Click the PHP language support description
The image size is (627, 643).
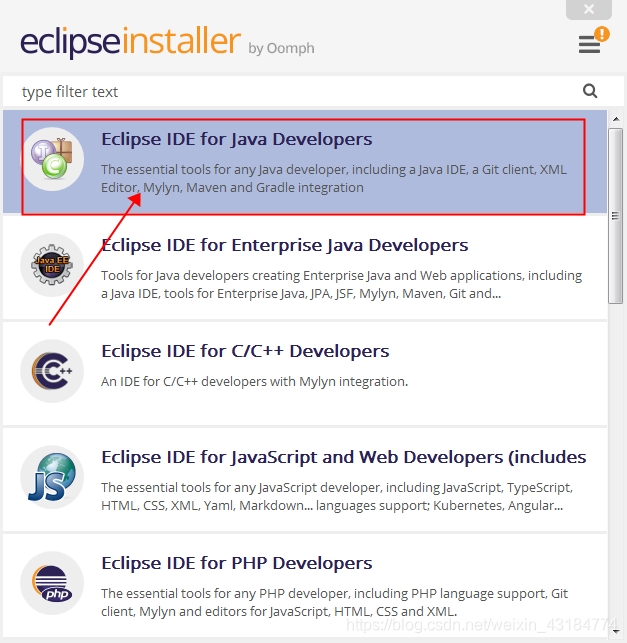335,602
